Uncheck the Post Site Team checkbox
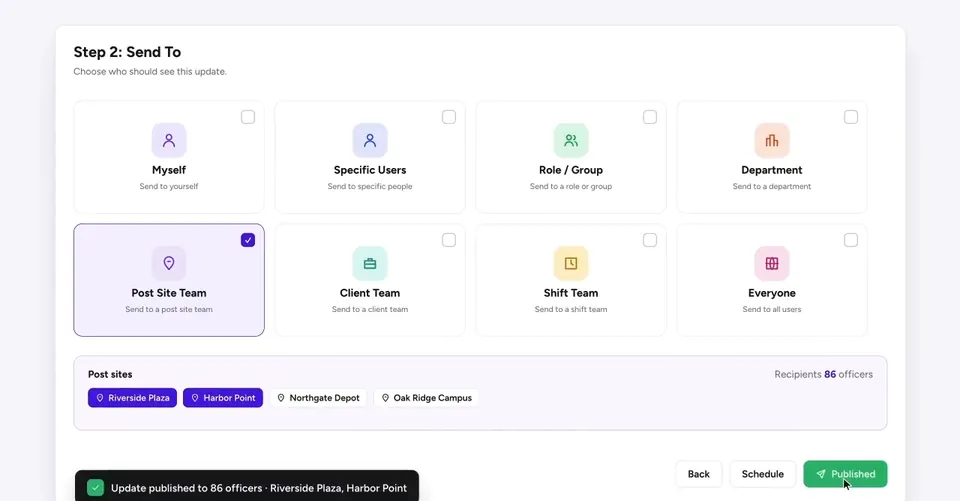The height and width of the screenshot is (501, 960). click(248, 240)
